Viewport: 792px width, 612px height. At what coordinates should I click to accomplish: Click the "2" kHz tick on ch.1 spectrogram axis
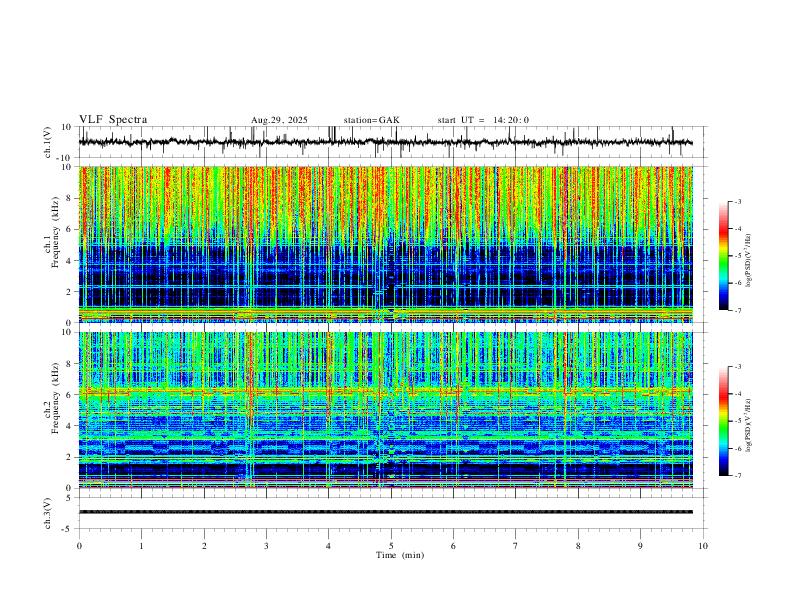(68, 292)
